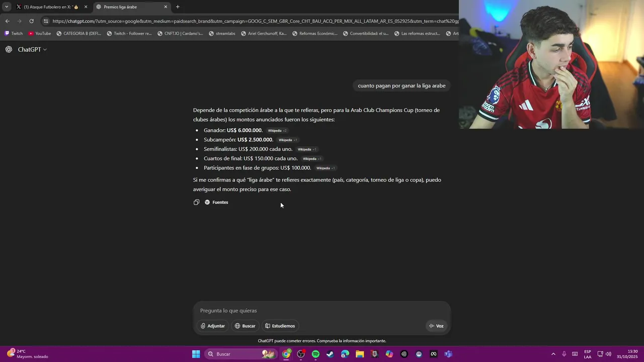
Task: Click the Wikipedia citation next to Subcampeón
Action: point(288,140)
